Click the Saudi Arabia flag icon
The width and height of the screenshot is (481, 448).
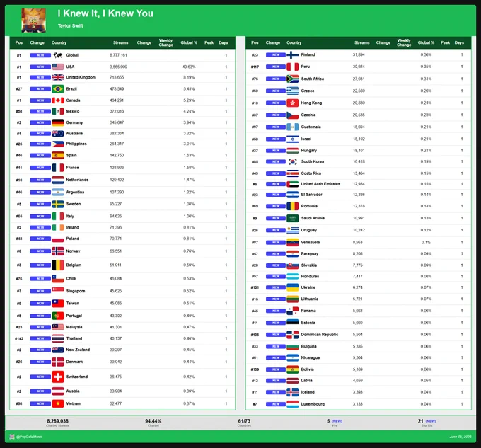292,218
